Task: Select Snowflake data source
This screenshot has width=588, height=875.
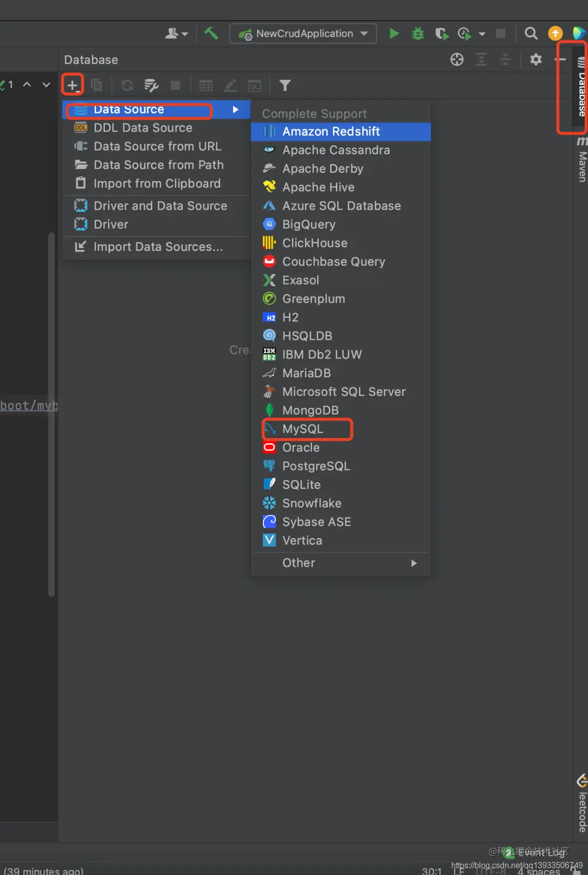Action: 341,503
